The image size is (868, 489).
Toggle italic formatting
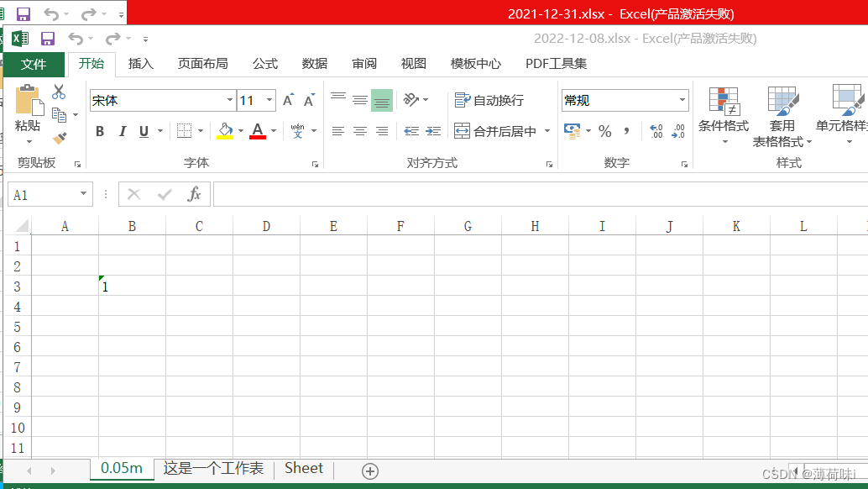coord(123,131)
